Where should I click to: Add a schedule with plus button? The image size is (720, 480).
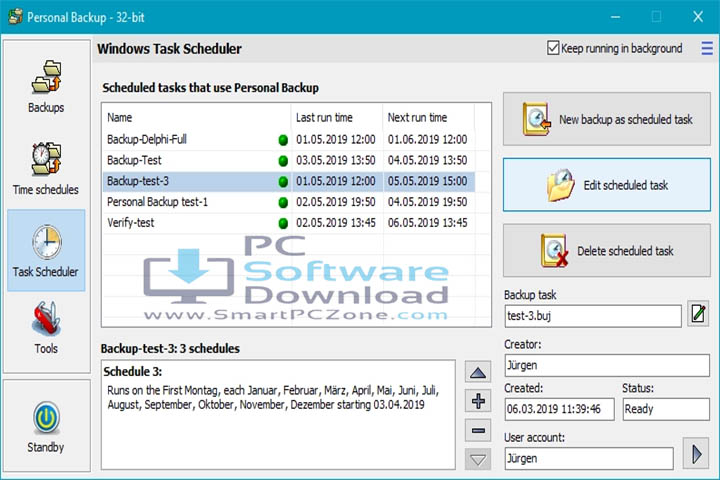[478, 401]
